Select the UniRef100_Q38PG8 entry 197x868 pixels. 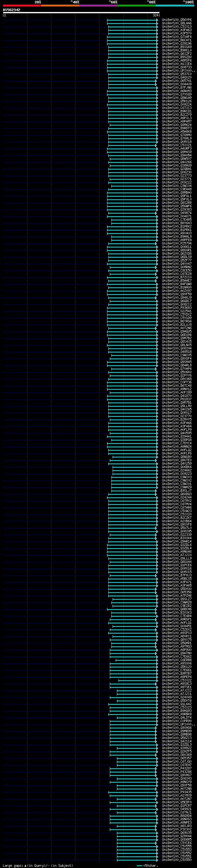tap(177, 440)
